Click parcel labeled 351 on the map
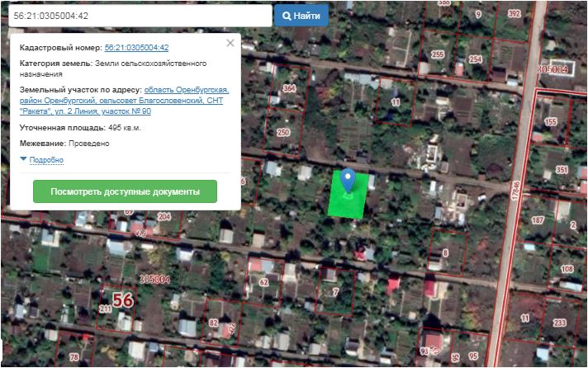 pyautogui.click(x=562, y=170)
